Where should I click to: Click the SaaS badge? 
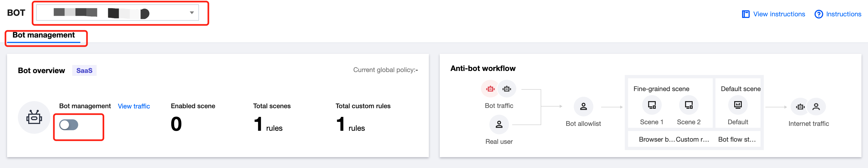84,70
